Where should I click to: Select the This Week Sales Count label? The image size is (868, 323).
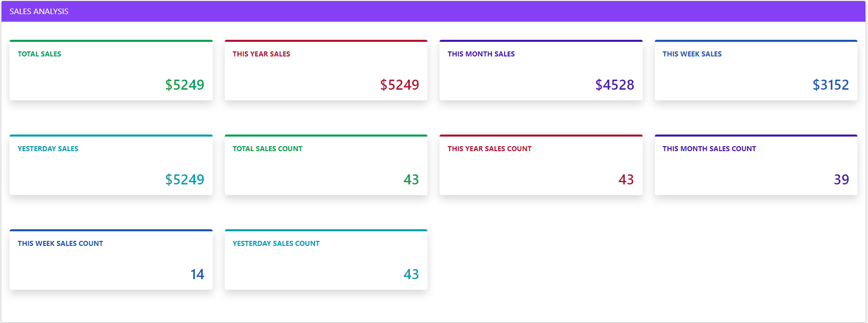[60, 243]
